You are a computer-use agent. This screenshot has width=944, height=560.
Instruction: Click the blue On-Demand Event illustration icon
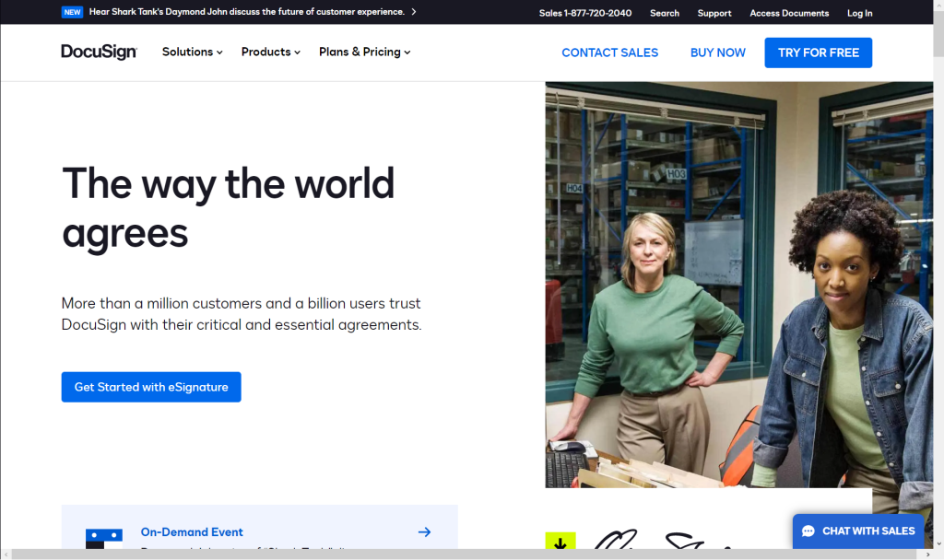pyautogui.click(x=103, y=538)
